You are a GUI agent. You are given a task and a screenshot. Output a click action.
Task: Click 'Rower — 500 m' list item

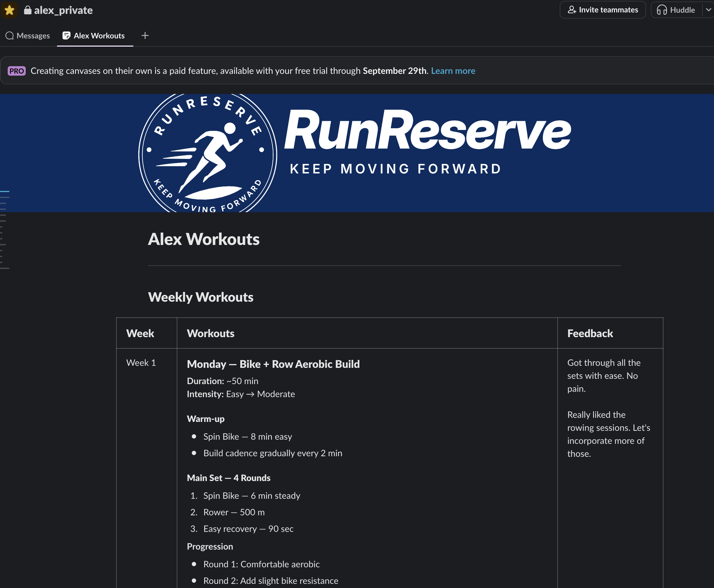click(234, 512)
